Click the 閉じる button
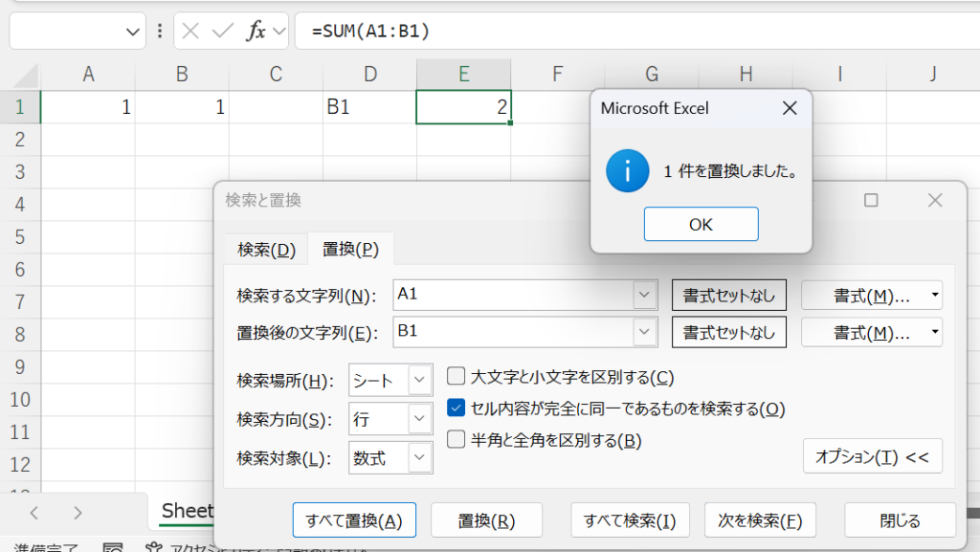This screenshot has width=980, height=552. (x=900, y=520)
